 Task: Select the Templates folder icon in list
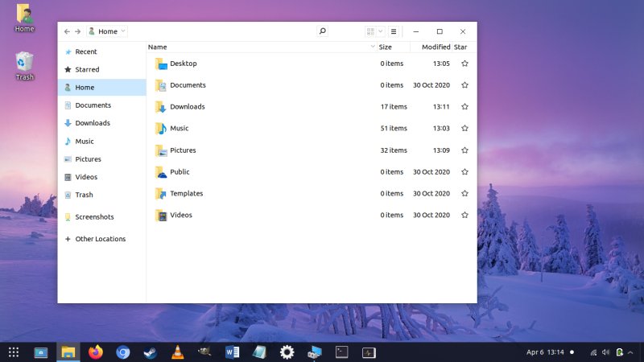click(161, 193)
